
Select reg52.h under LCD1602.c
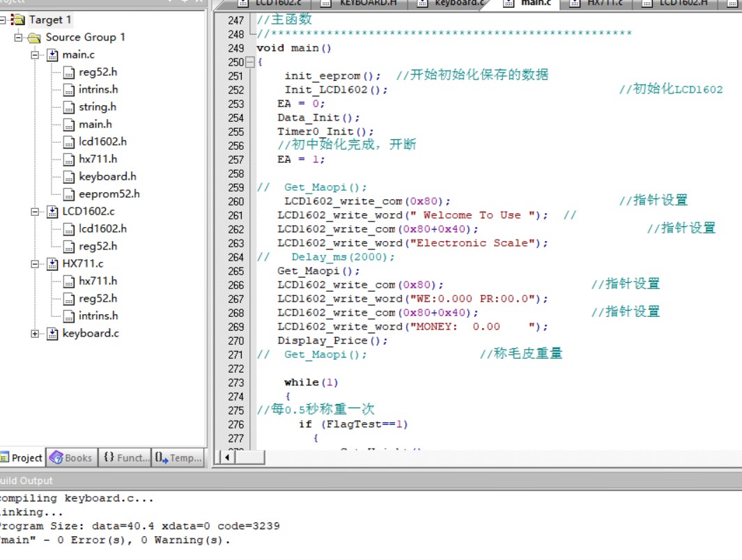98,246
